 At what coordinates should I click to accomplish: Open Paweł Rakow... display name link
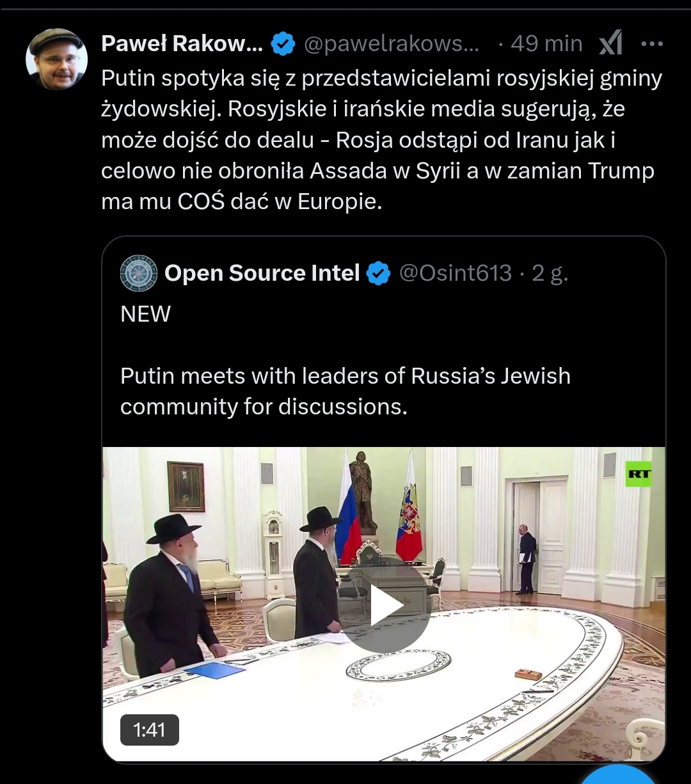tap(182, 43)
